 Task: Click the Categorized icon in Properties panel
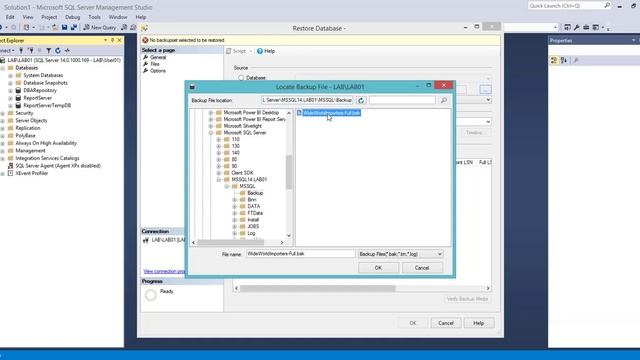pyautogui.click(x=554, y=60)
